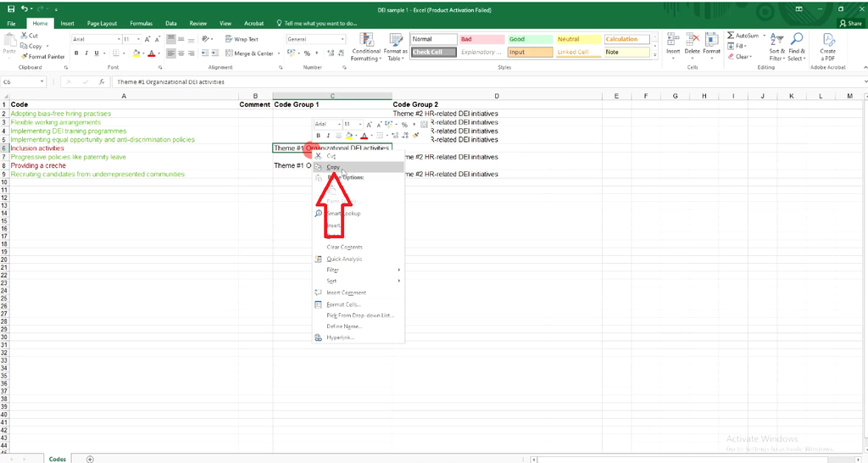Image resolution: width=868 pixels, height=463 pixels.
Task: Open the ribbon Font size dropdown
Action: tap(137, 39)
